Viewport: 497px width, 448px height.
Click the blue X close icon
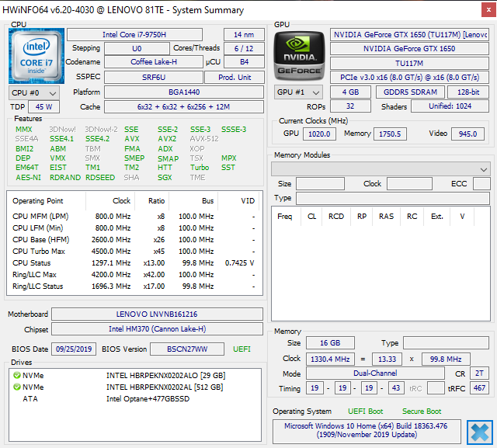(x=479, y=432)
